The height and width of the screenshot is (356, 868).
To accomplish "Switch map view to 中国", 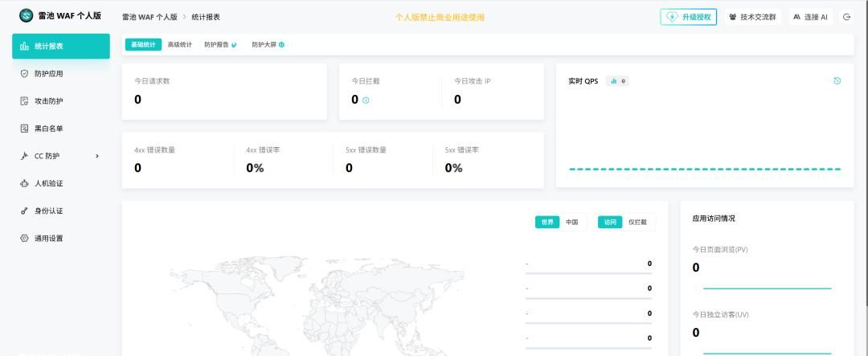I will (571, 222).
